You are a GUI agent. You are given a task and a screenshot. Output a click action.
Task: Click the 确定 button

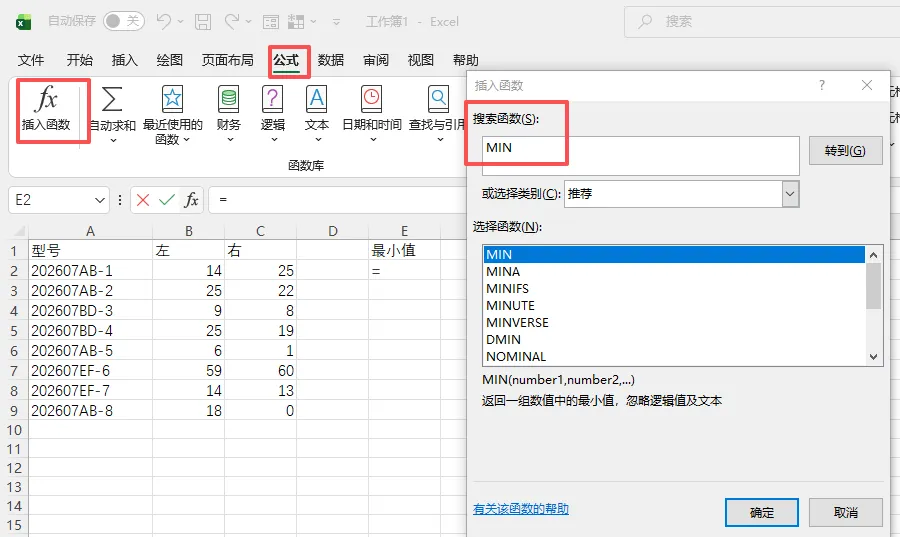(762, 512)
